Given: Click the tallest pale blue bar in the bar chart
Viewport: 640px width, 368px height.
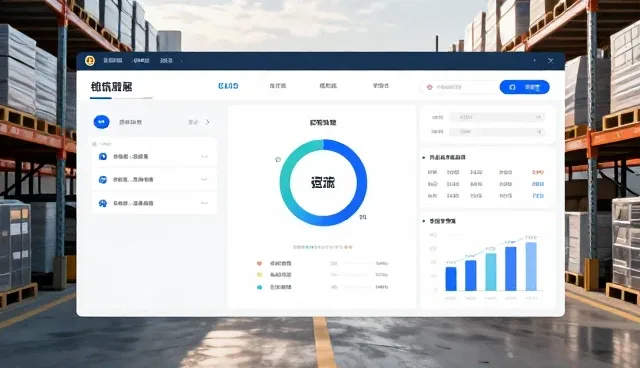Looking at the screenshot, I should 531,266.
